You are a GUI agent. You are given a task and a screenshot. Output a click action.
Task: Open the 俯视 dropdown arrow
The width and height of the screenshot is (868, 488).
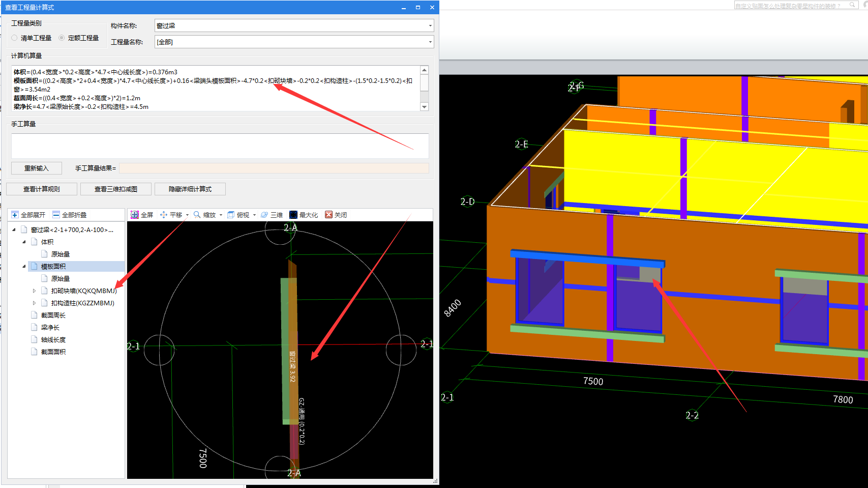254,215
